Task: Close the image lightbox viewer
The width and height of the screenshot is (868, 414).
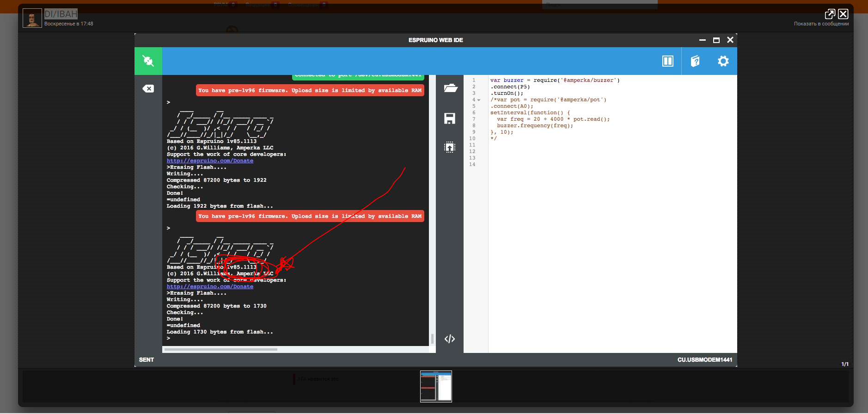Action: coord(843,14)
